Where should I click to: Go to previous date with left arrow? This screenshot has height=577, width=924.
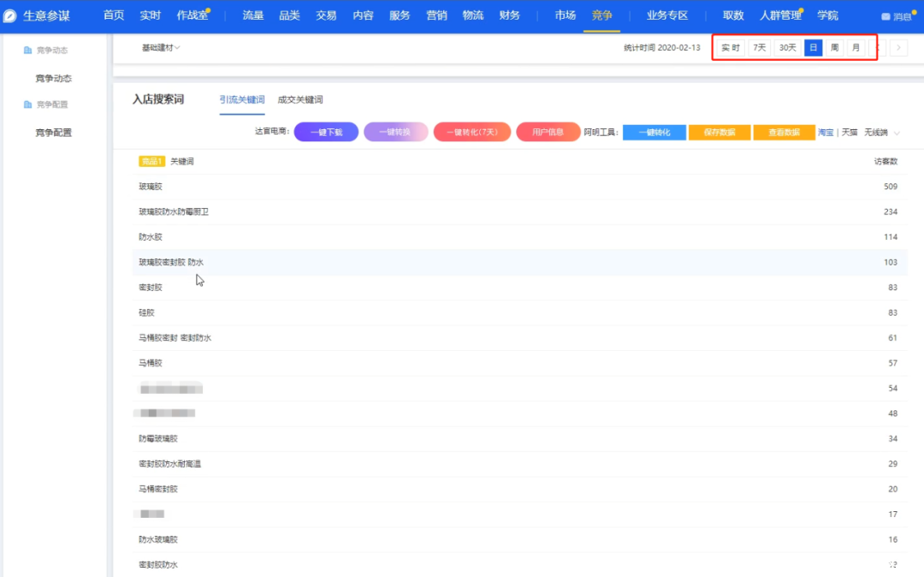tap(876, 48)
